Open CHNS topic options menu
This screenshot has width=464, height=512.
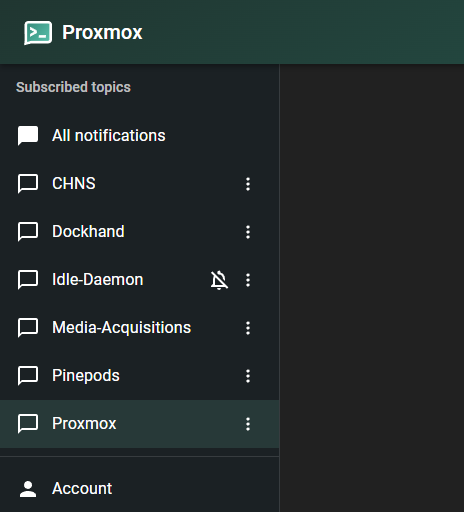[x=248, y=184]
